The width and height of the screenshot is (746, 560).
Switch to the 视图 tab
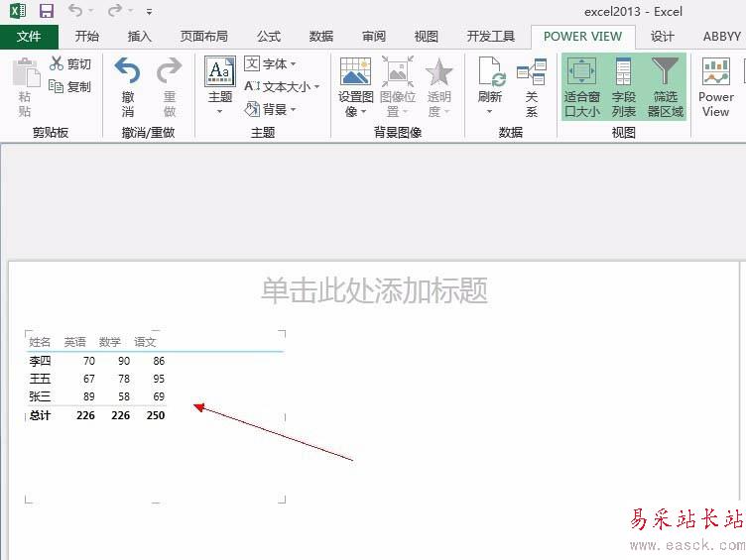tap(427, 36)
